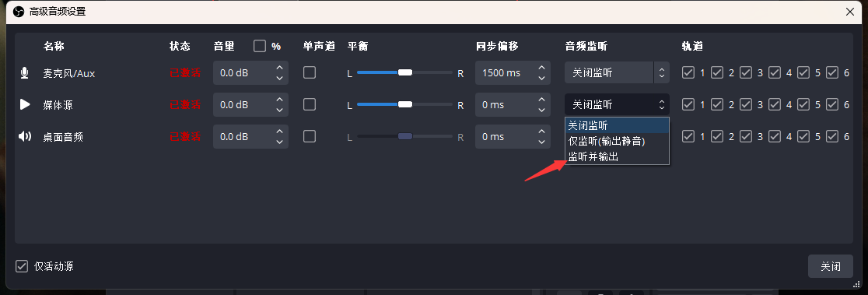Uncheck track 3 for 媒体源
Image resolution: width=868 pixels, height=295 pixels.
click(x=746, y=104)
